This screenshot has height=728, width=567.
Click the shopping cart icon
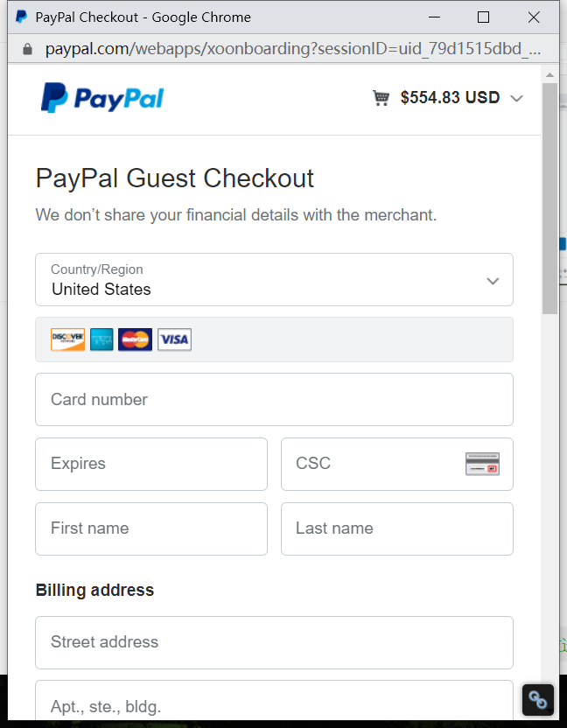pos(381,98)
